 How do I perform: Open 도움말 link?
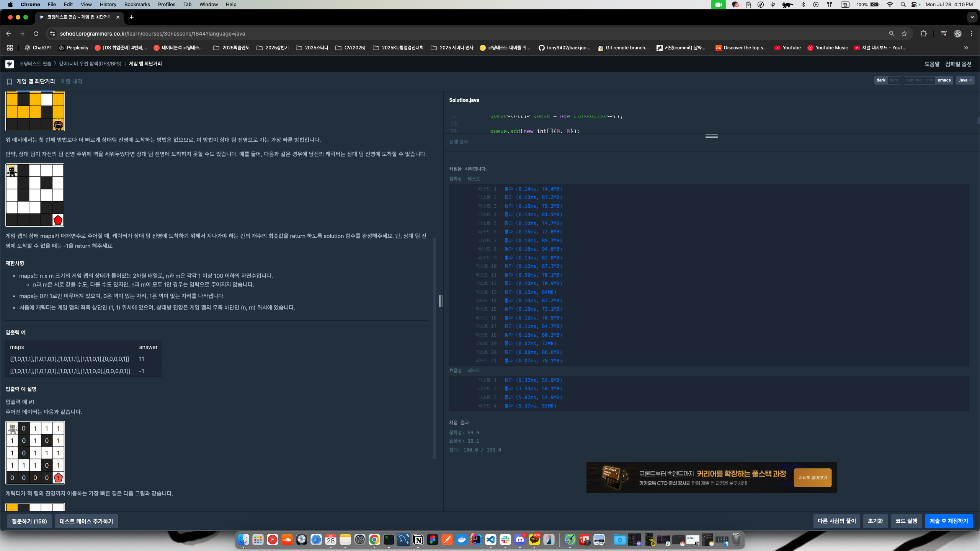coord(932,64)
